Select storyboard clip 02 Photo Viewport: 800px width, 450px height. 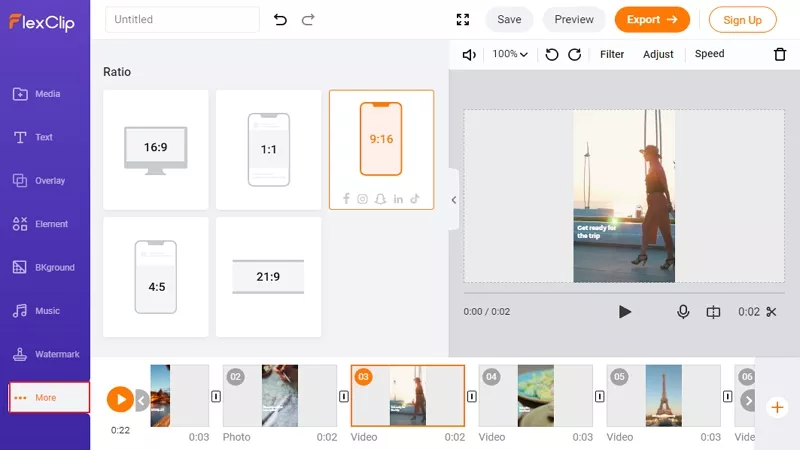tap(280, 395)
